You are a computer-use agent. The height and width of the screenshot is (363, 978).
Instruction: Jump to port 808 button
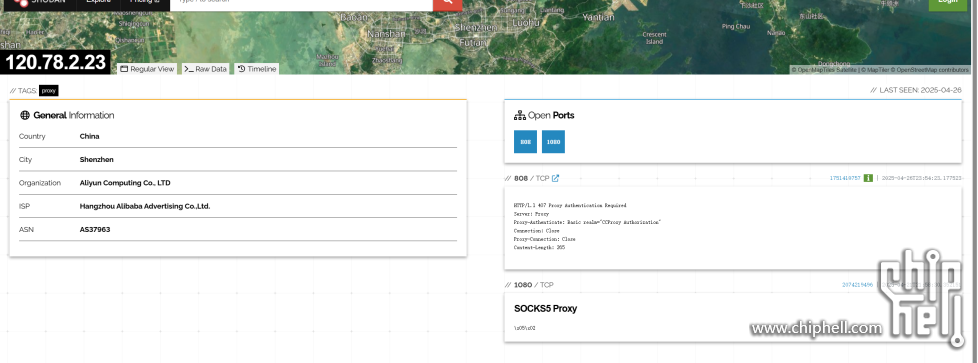pyautogui.click(x=525, y=142)
